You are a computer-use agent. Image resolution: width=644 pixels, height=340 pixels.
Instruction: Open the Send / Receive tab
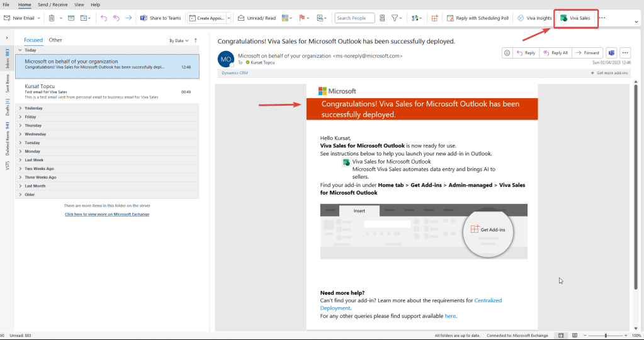(x=54, y=4)
